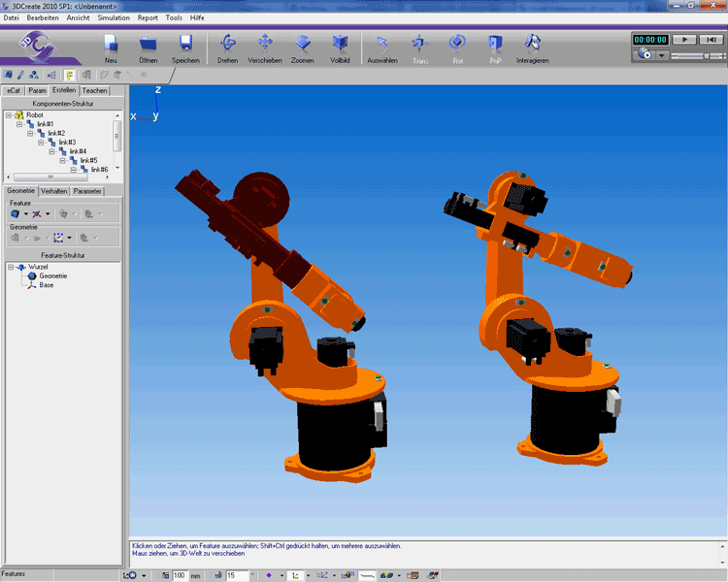Click the 100 mm snap distance field

[180, 575]
